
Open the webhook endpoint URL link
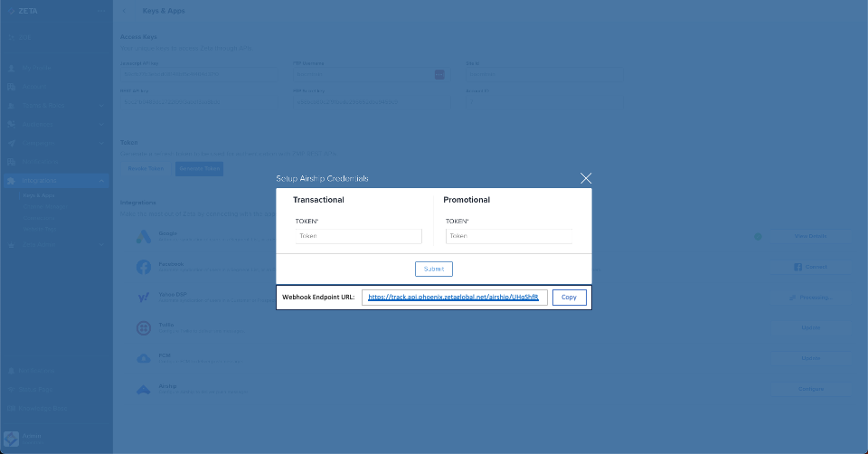(x=453, y=297)
